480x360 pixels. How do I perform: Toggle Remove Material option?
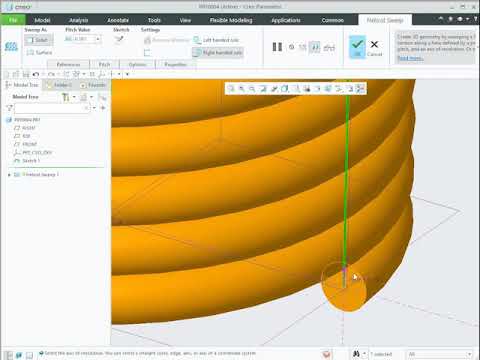(x=167, y=40)
